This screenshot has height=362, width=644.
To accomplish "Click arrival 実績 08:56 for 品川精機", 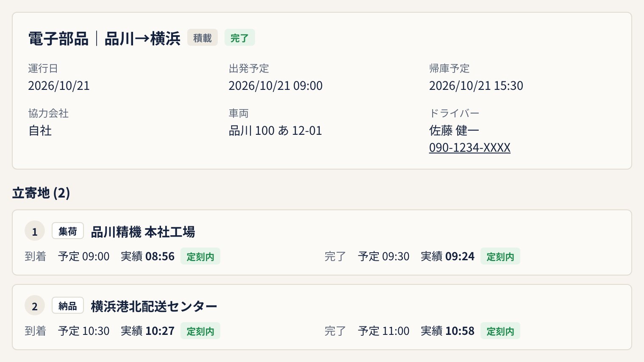I will (147, 256).
